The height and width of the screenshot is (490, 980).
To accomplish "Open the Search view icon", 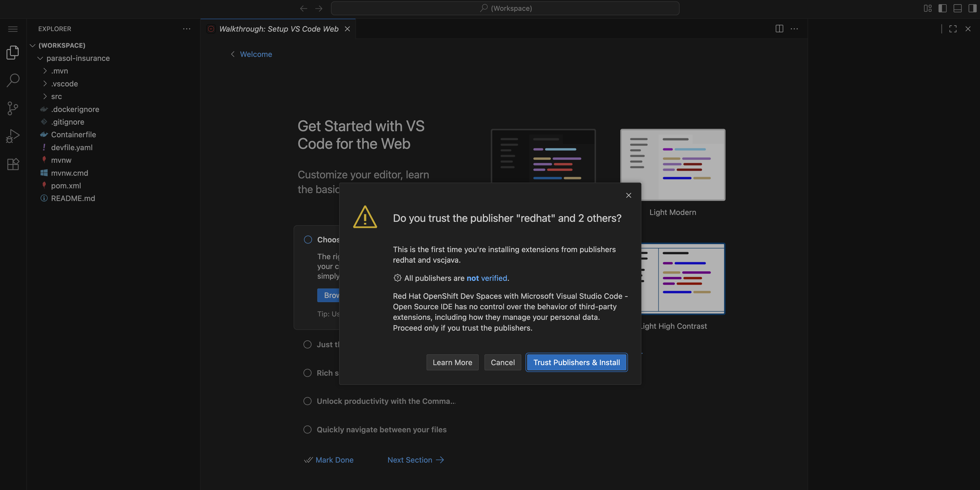I will click(x=13, y=80).
